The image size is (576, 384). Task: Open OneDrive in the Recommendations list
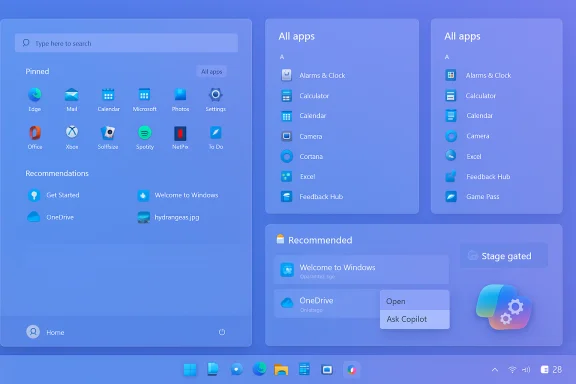point(51,217)
